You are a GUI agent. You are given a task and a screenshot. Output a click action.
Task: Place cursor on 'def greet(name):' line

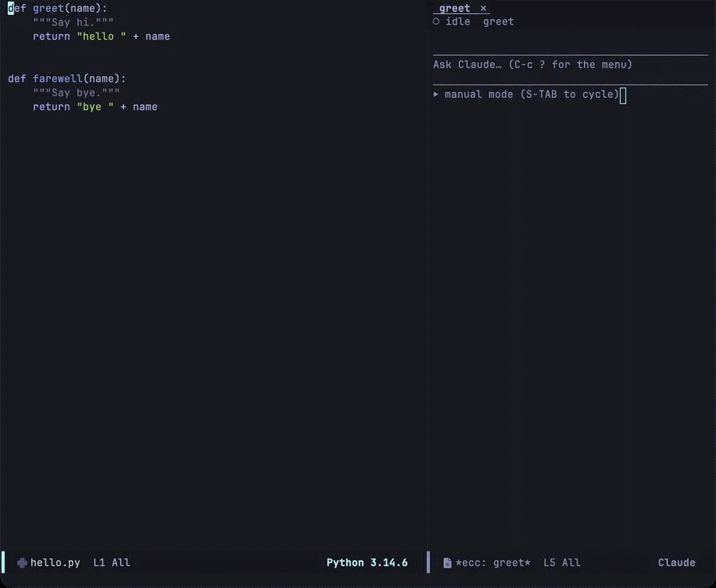(x=57, y=8)
